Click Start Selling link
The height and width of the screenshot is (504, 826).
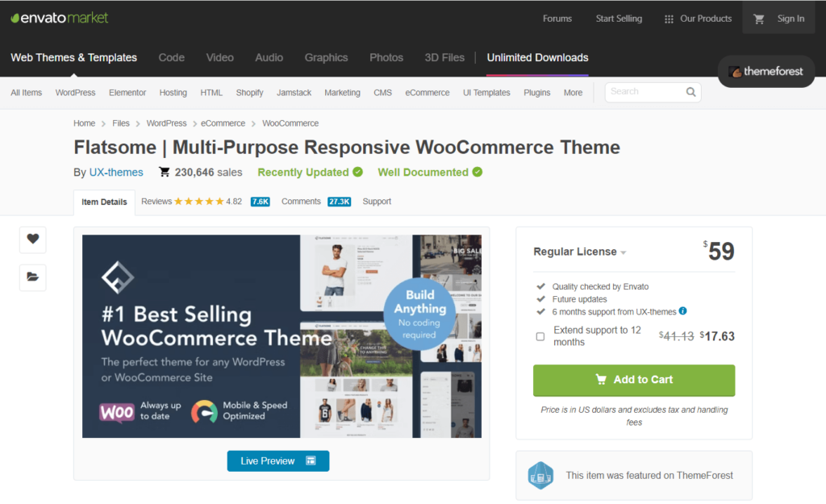(619, 19)
